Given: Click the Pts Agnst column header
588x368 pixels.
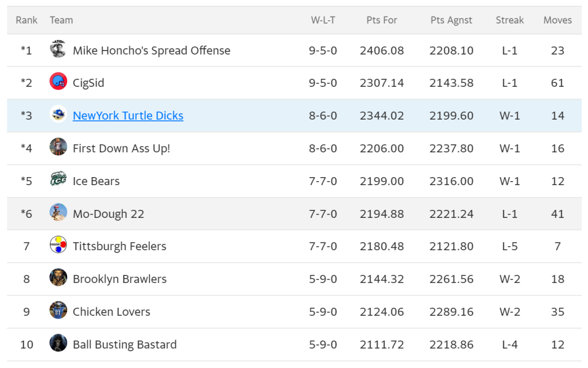Looking at the screenshot, I should pos(451,20).
